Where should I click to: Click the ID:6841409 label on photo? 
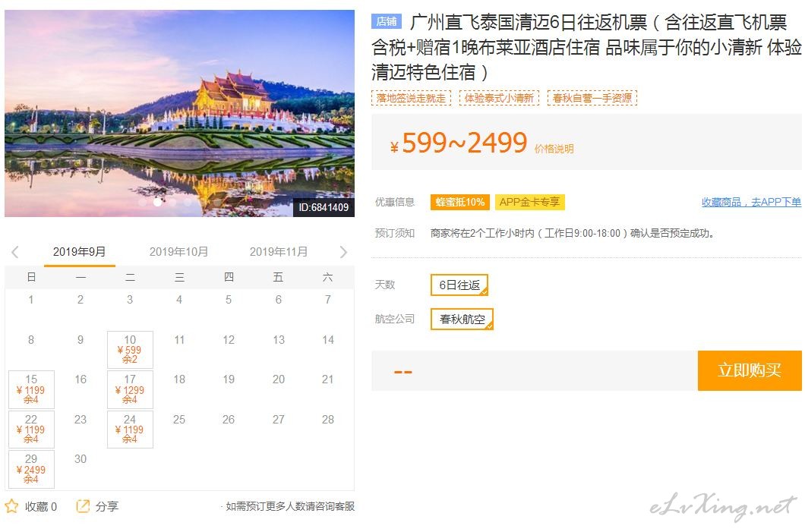click(x=324, y=207)
